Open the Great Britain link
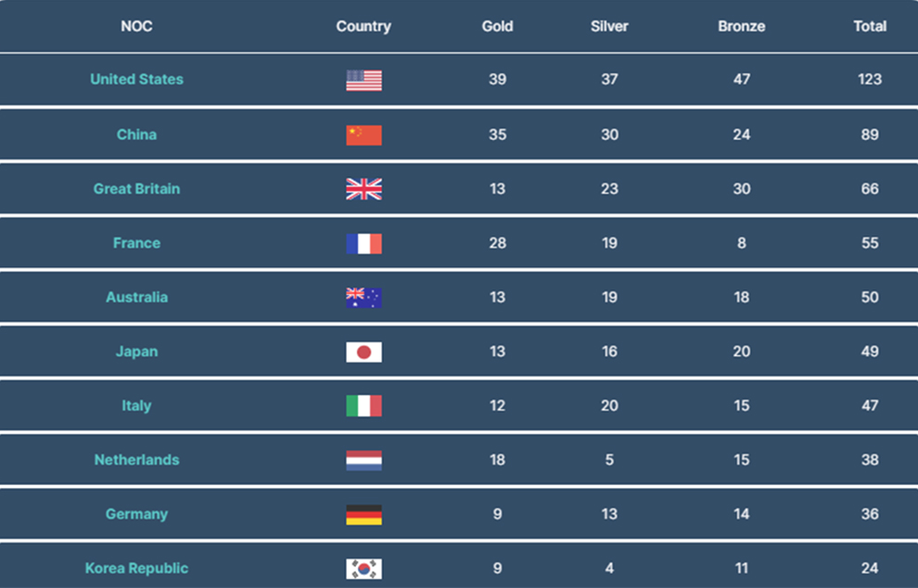Image resolution: width=918 pixels, height=588 pixels. tap(136, 189)
